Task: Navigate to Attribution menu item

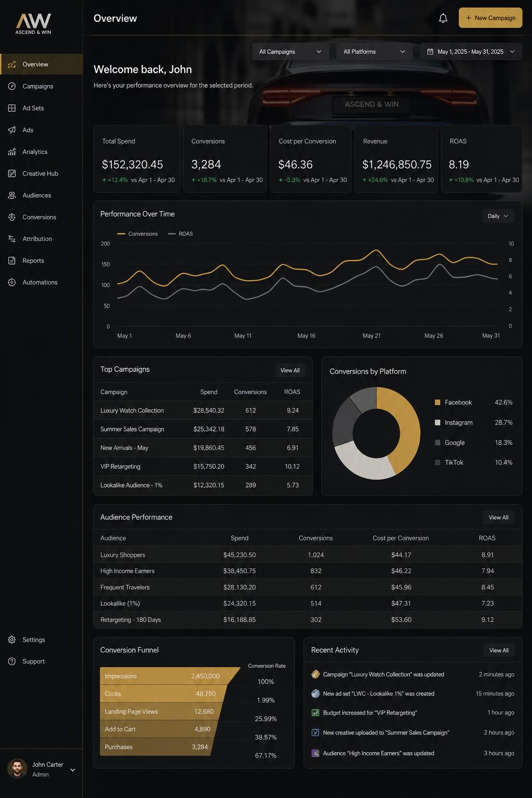Action: click(x=41, y=239)
